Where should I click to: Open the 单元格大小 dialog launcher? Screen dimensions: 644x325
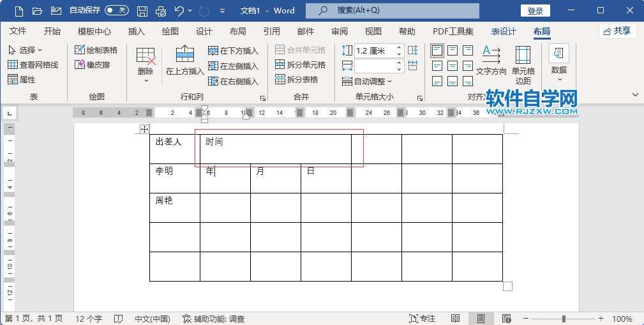point(420,98)
